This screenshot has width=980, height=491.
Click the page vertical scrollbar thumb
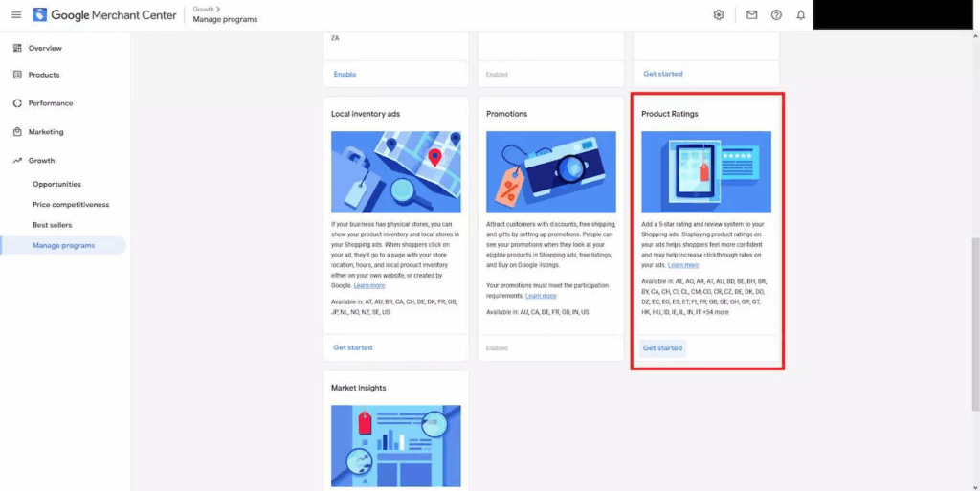[975, 324]
